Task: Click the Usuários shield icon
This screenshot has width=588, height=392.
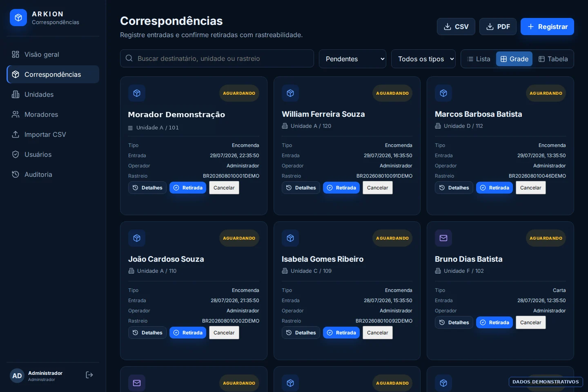Action: (x=16, y=154)
